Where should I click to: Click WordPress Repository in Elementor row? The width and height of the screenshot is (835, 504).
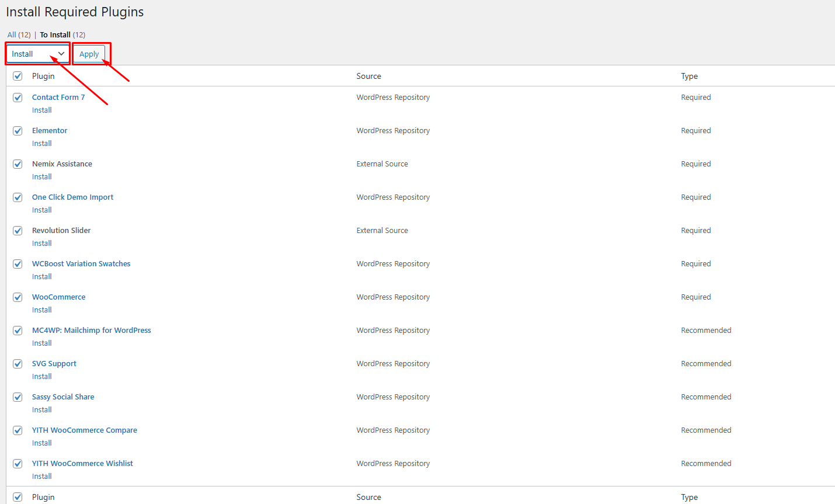pyautogui.click(x=393, y=131)
